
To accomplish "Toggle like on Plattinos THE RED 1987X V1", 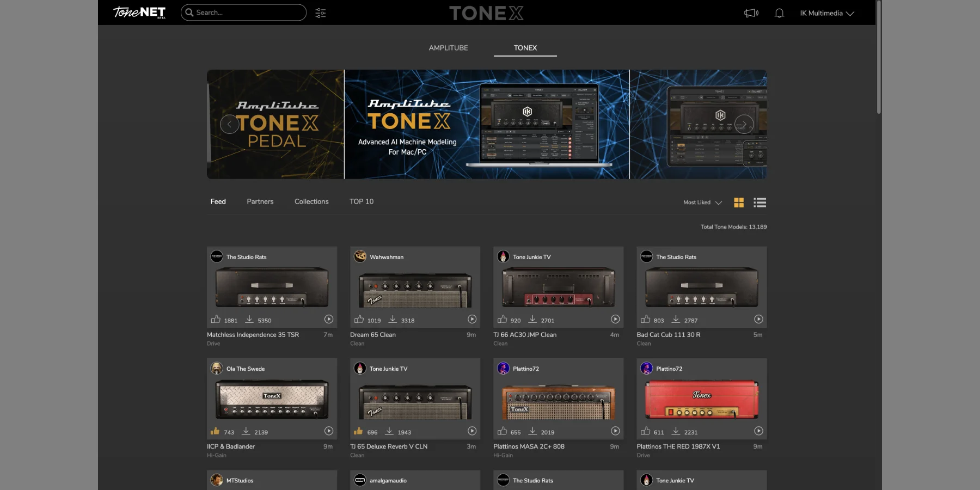I will (x=645, y=431).
